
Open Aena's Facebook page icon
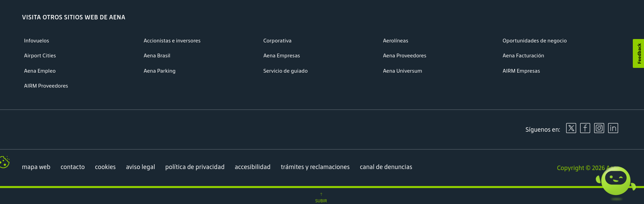pos(585,128)
